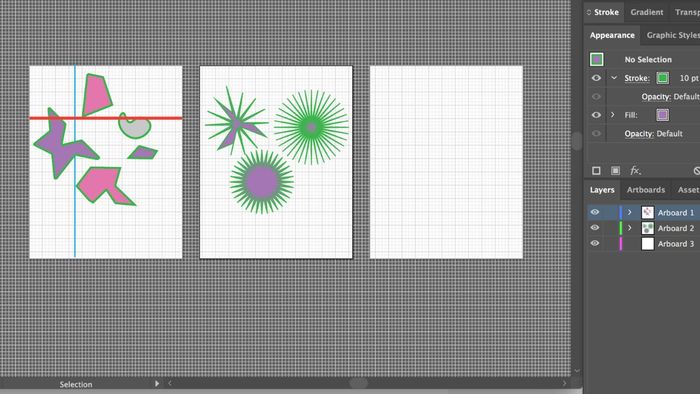The width and height of the screenshot is (700, 394).
Task: Toggle visibility of Arboard 1 layer
Action: point(595,212)
